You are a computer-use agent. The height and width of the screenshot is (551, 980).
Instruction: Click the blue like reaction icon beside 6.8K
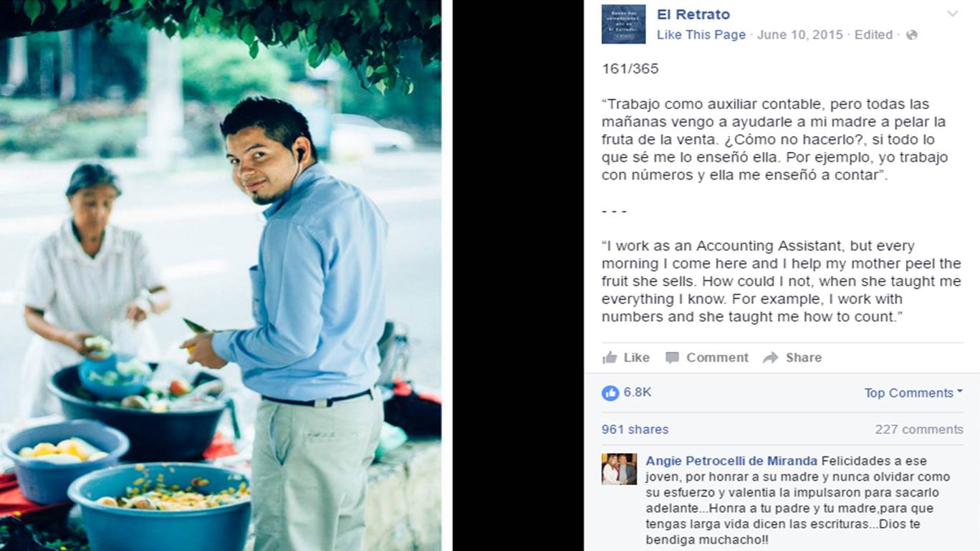610,393
